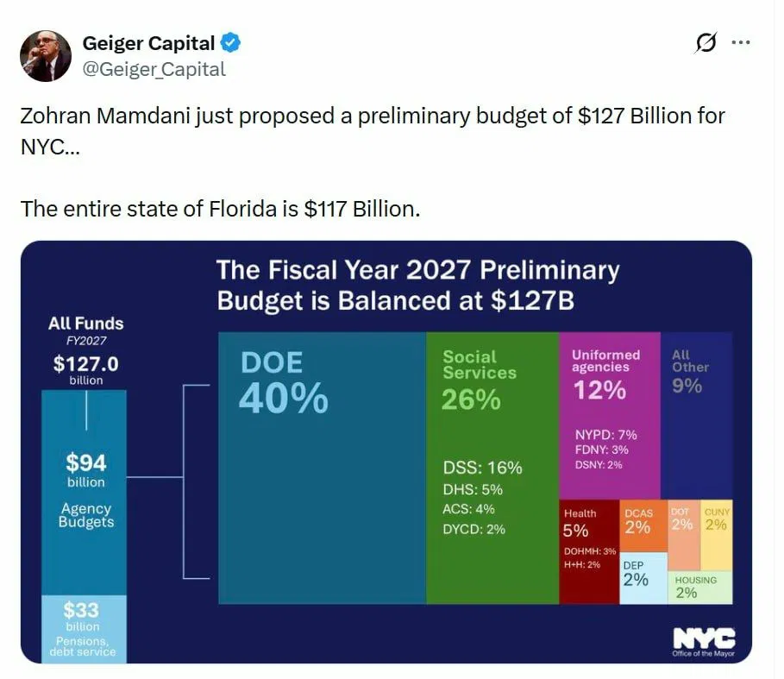Click the Grok slash icon
Image resolution: width=784 pixels, height=679 pixels.
706,44
